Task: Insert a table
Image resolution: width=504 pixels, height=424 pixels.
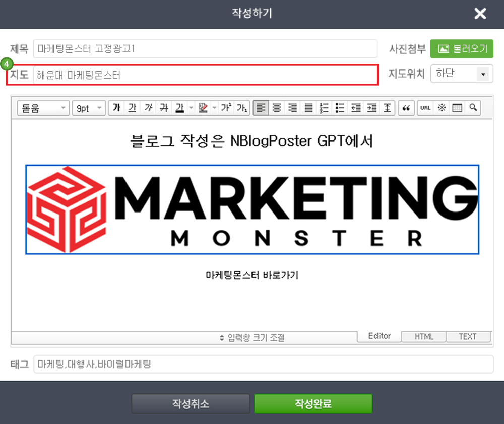Action: coord(457,108)
